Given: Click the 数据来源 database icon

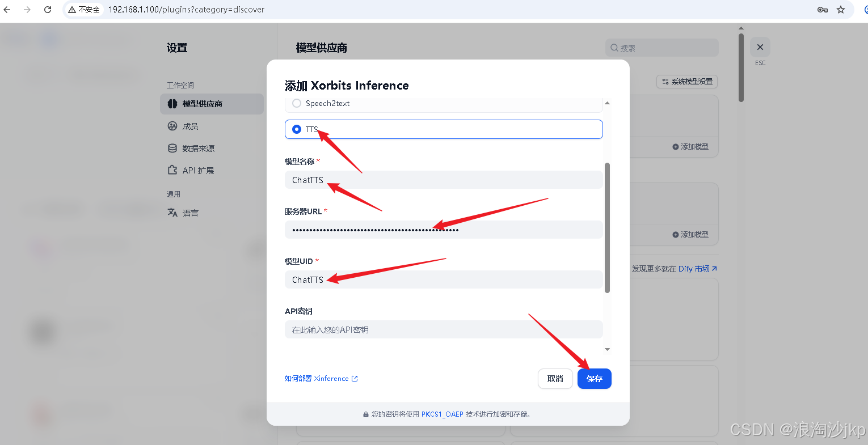Looking at the screenshot, I should (172, 148).
